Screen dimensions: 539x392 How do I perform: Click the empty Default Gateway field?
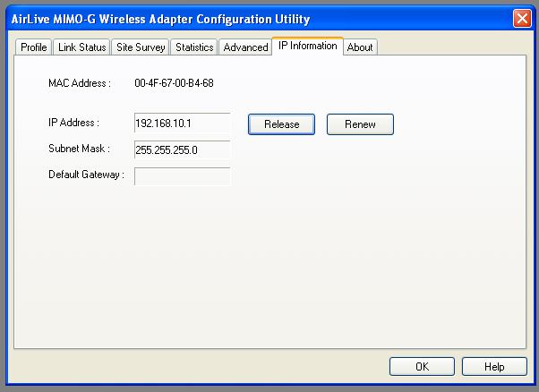pyautogui.click(x=182, y=176)
